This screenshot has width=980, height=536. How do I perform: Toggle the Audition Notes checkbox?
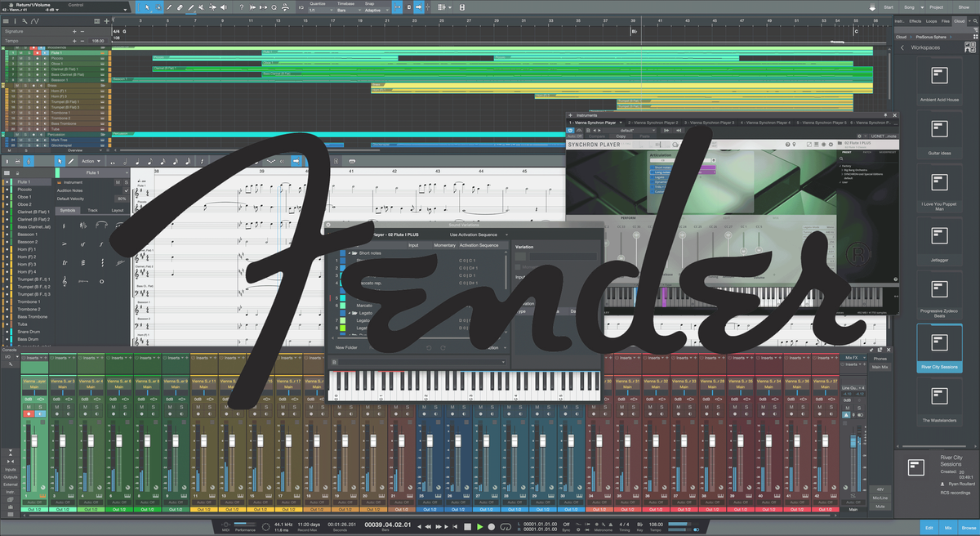(126, 190)
